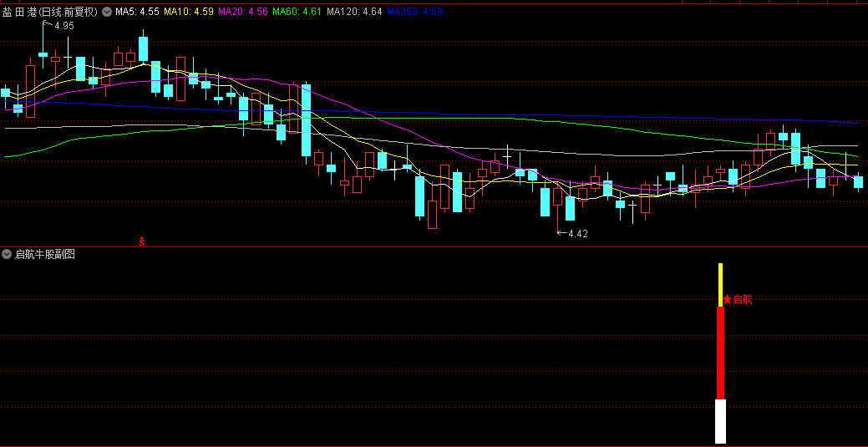
Task: Click the 盐田港(日线.前复权) chart title
Action: [50, 12]
